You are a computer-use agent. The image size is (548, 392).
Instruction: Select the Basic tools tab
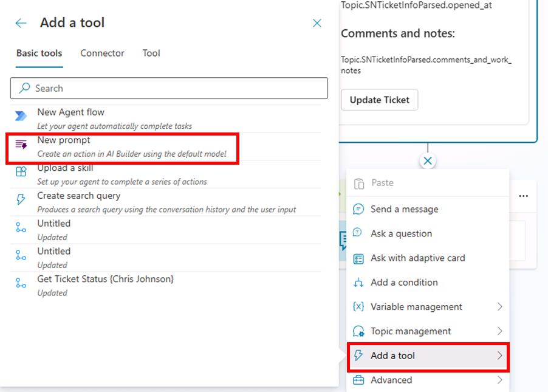pos(39,53)
